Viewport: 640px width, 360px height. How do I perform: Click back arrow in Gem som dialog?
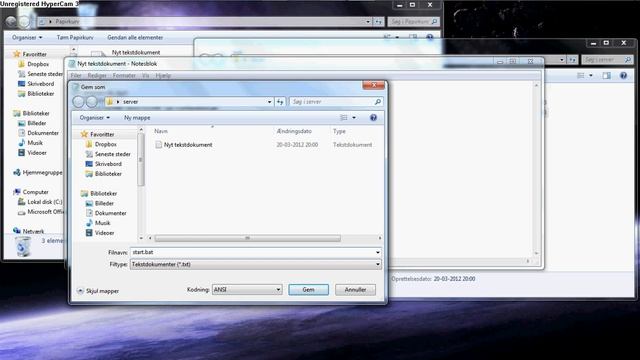click(x=78, y=102)
